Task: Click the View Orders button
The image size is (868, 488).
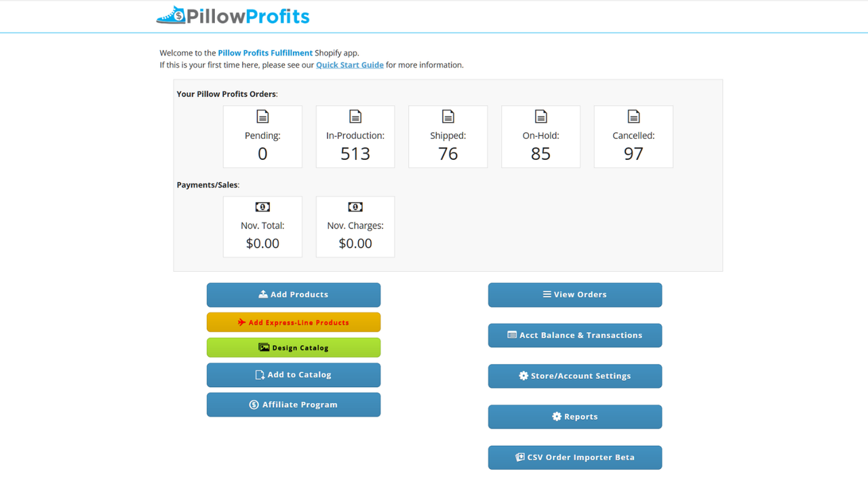Action: click(575, 295)
